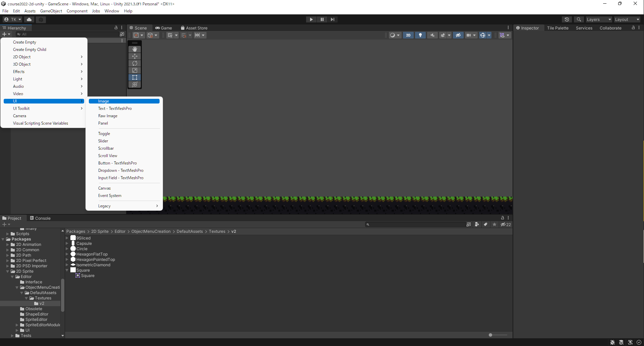644x346 pixels.
Task: Toggle 2D view mode in Scene
Action: 408,35
